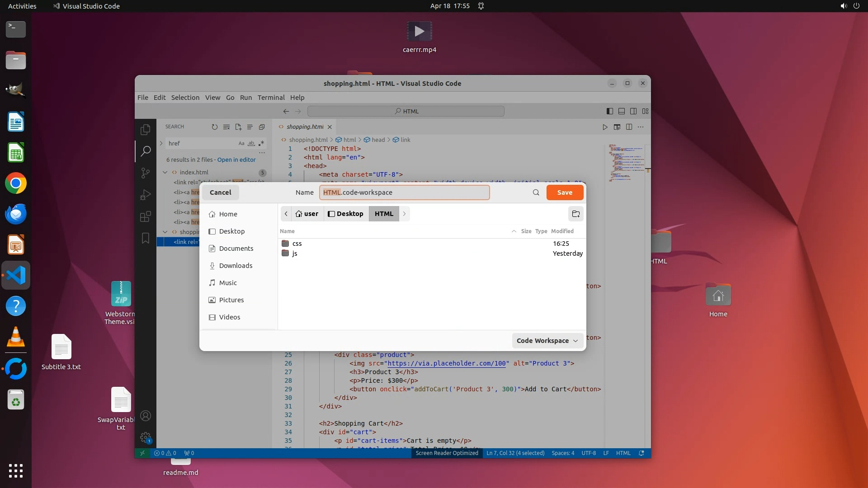The height and width of the screenshot is (488, 868).
Task: Open the Source Control view
Action: tap(145, 173)
